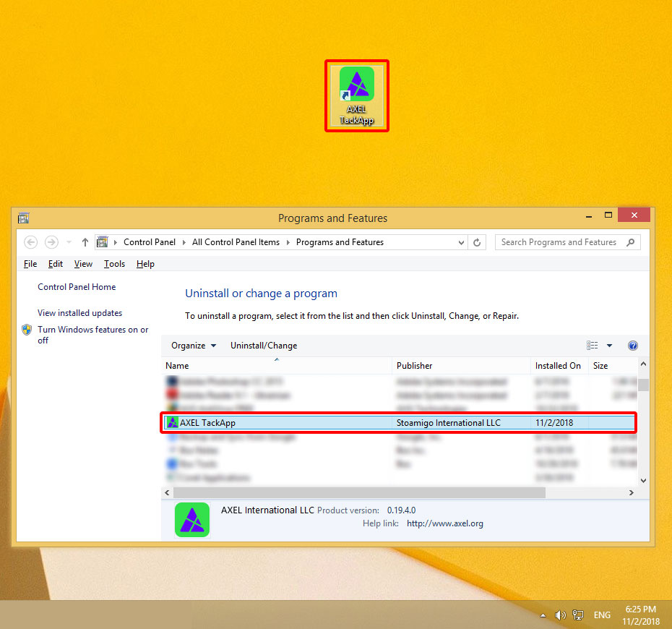Screen dimensions: 672x629
Task: Open the blue Help question icon
Action: pyautogui.click(x=632, y=346)
